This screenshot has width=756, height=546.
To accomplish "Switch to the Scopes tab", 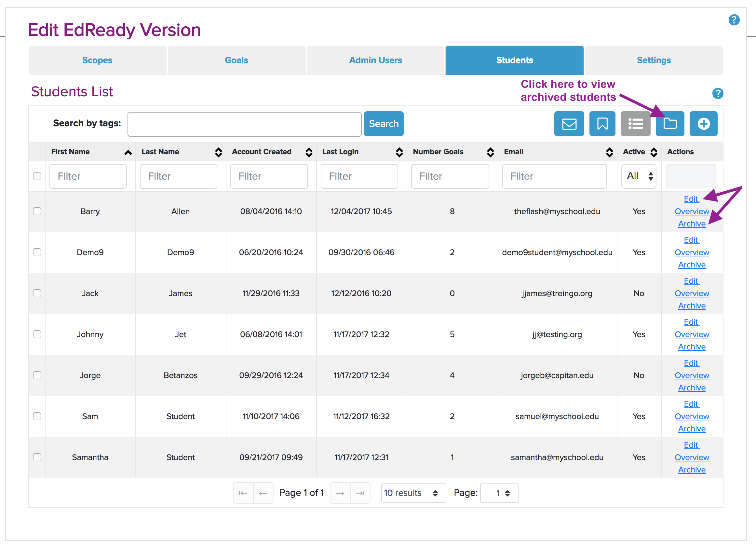I will click(x=97, y=60).
